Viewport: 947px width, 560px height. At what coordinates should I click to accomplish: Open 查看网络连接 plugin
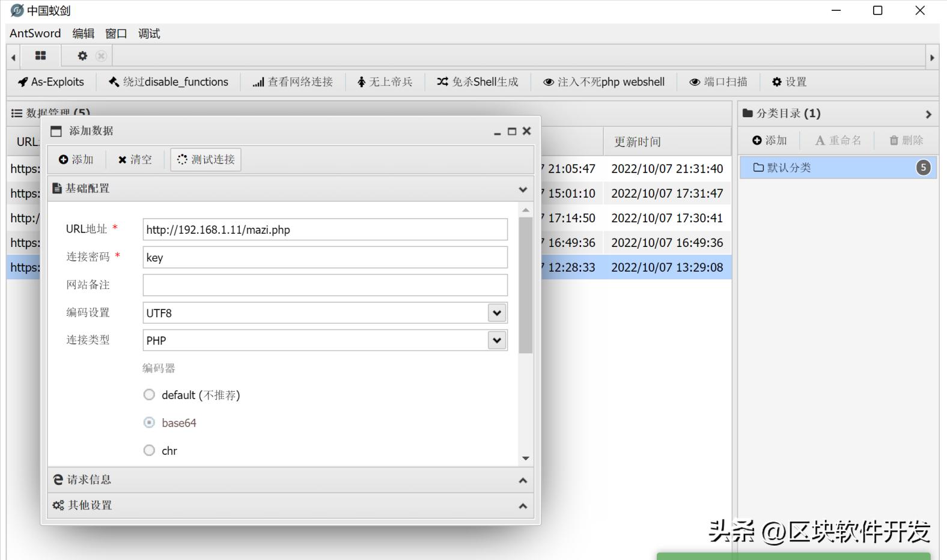[x=293, y=82]
